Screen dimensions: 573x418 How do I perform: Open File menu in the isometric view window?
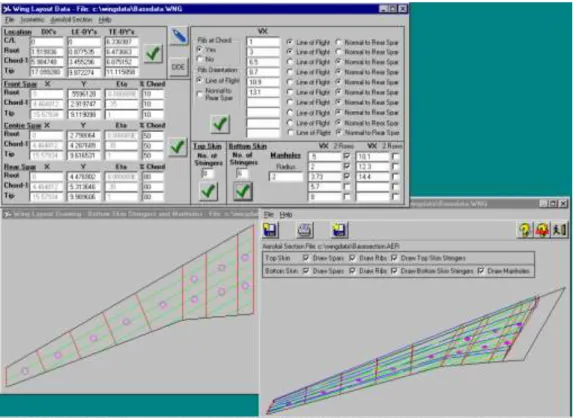point(269,214)
